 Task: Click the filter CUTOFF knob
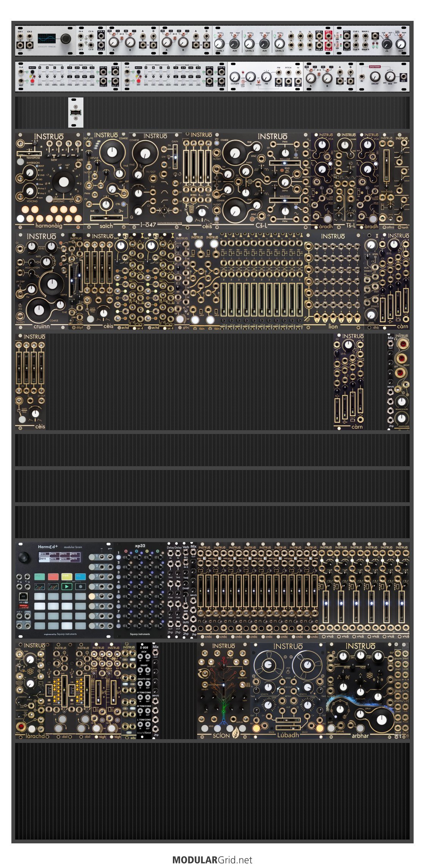tap(235, 77)
